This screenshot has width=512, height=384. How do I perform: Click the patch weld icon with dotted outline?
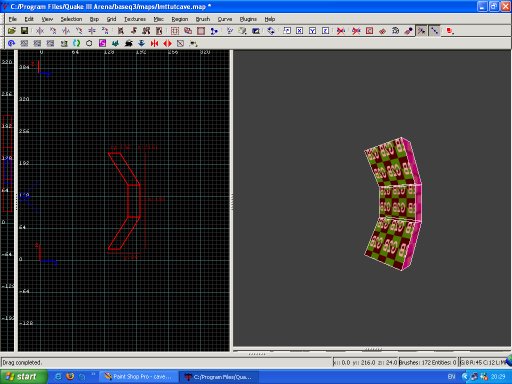pyautogui.click(x=396, y=31)
